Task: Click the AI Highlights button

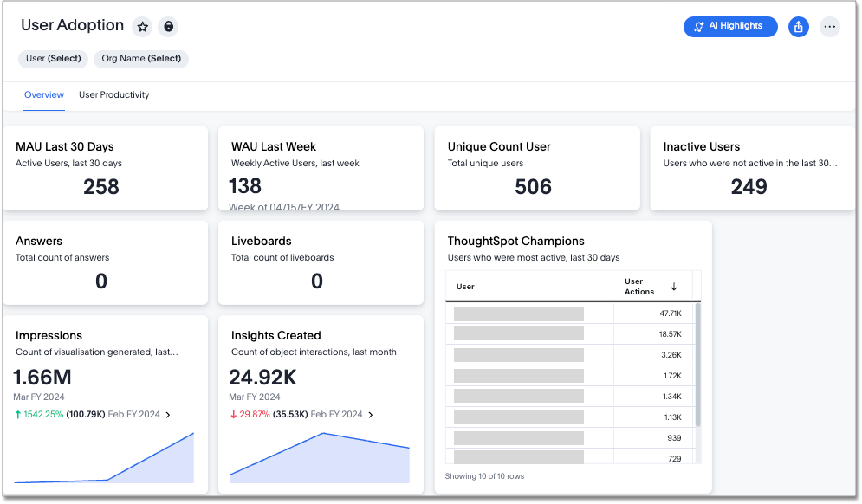Action: point(730,27)
